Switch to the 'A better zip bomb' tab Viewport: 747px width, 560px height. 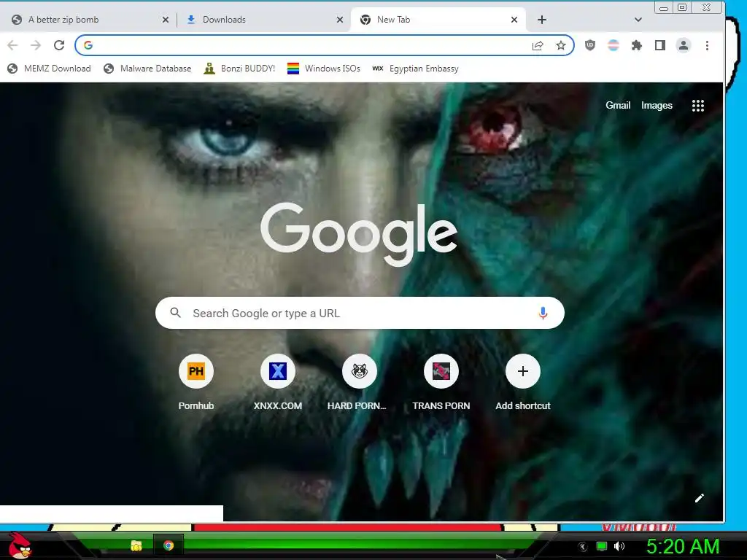[88, 20]
